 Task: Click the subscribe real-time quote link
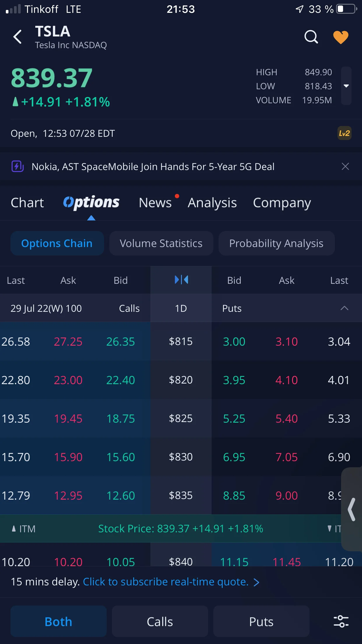click(x=171, y=582)
